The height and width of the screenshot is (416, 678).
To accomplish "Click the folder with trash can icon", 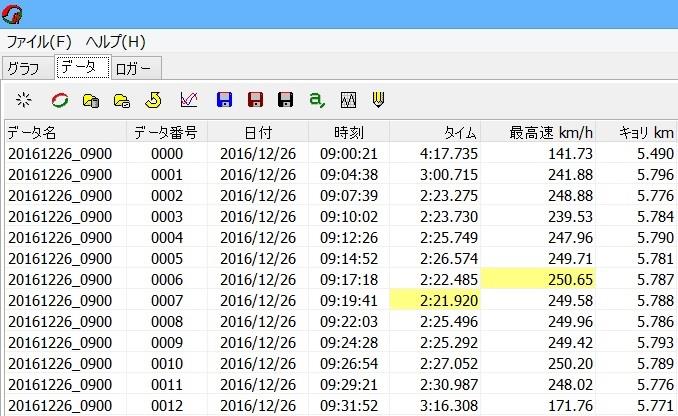I will [91, 100].
